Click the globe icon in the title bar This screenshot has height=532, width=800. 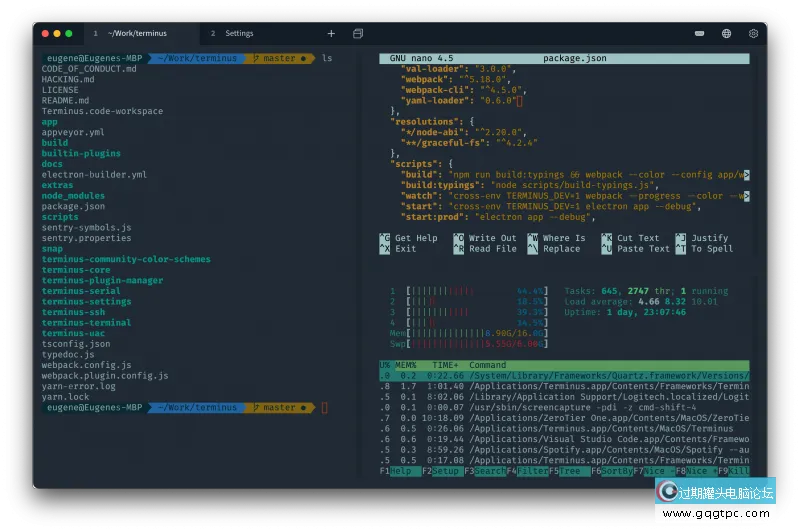click(727, 33)
